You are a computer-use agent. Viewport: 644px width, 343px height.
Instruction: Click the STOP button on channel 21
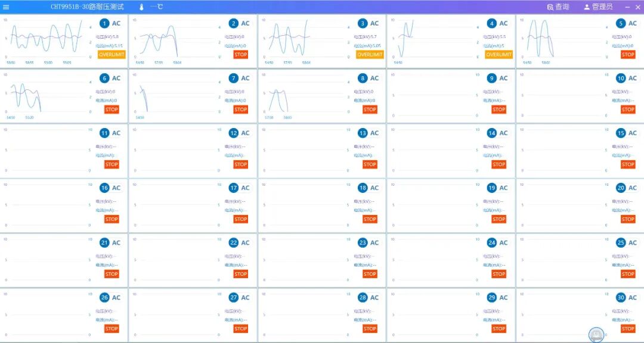(x=112, y=274)
